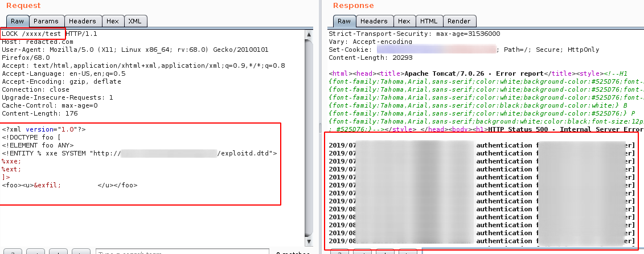The height and width of the screenshot is (254, 644).
Task: Click the 'User-Agent: Mozilla/5.0' header line
Action: click(135, 50)
